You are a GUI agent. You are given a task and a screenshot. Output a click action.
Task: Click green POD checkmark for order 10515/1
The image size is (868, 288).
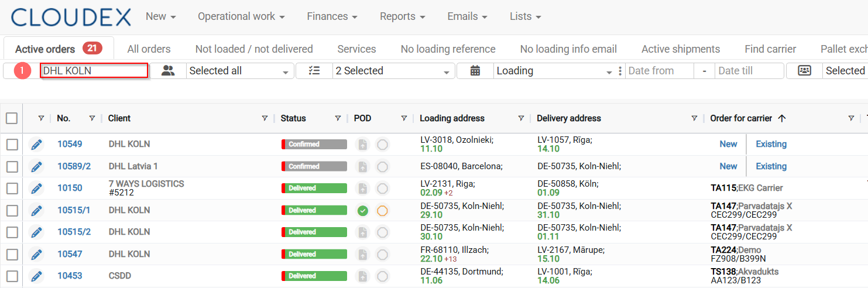[363, 211]
